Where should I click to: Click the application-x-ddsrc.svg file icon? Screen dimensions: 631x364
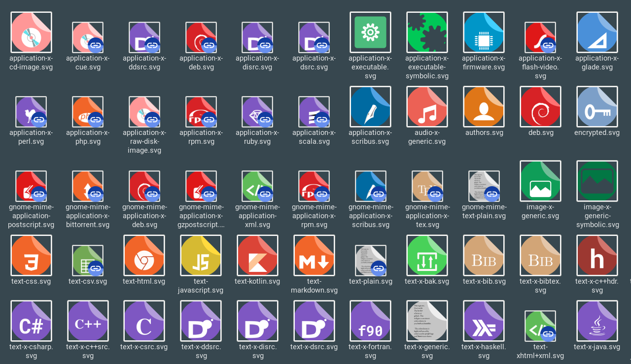(x=144, y=37)
